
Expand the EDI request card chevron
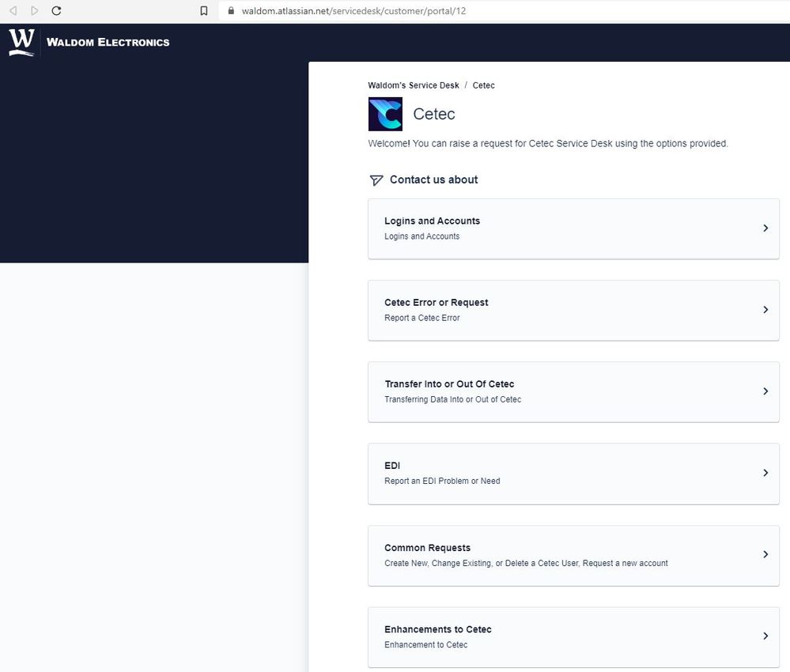pyautogui.click(x=765, y=474)
